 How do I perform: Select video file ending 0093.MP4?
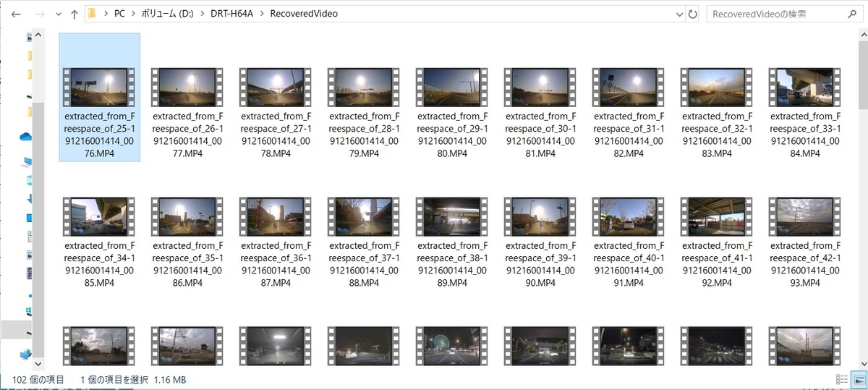(805, 242)
